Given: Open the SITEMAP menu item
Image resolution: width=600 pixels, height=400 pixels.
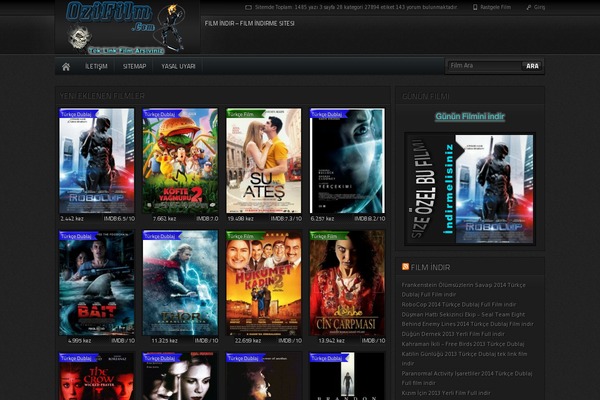Looking at the screenshot, I should tap(134, 67).
